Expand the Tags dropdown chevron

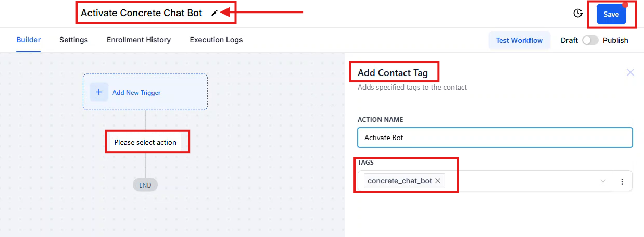coord(603,181)
